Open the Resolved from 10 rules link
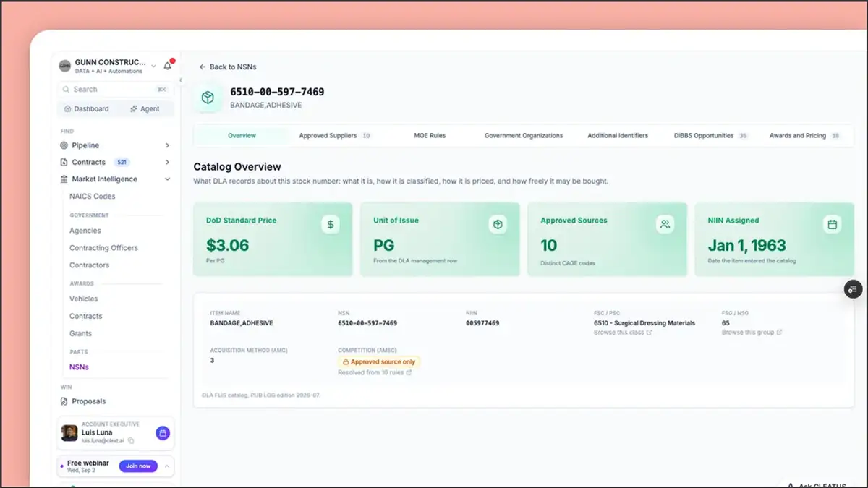 coord(375,373)
